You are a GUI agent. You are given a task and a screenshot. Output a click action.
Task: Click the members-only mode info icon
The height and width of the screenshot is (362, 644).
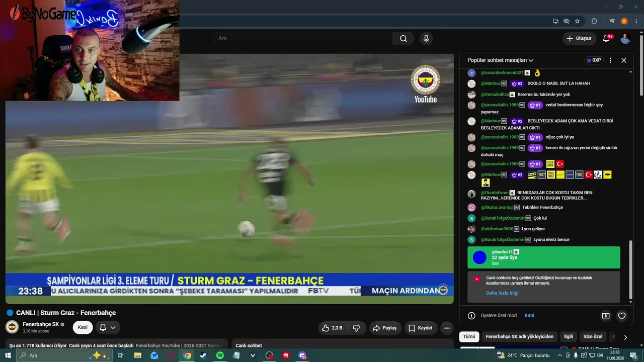click(471, 316)
